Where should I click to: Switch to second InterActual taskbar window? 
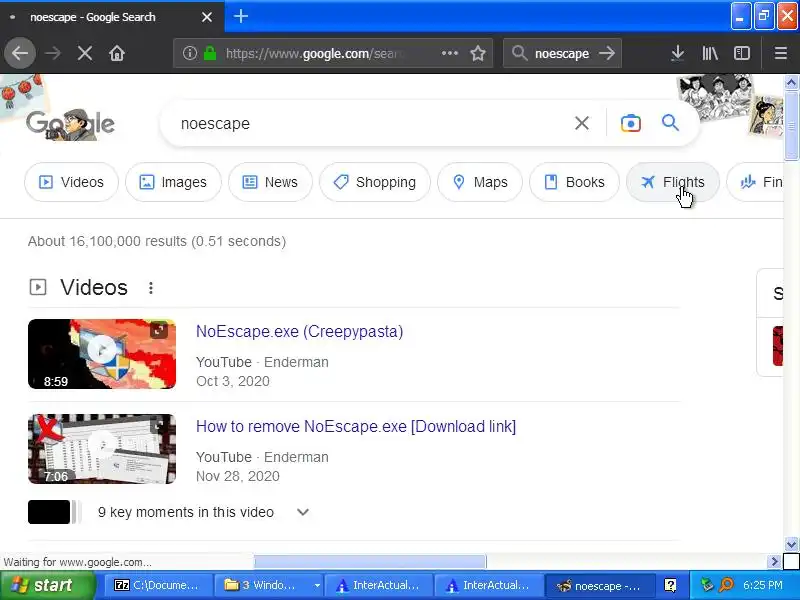click(488, 585)
